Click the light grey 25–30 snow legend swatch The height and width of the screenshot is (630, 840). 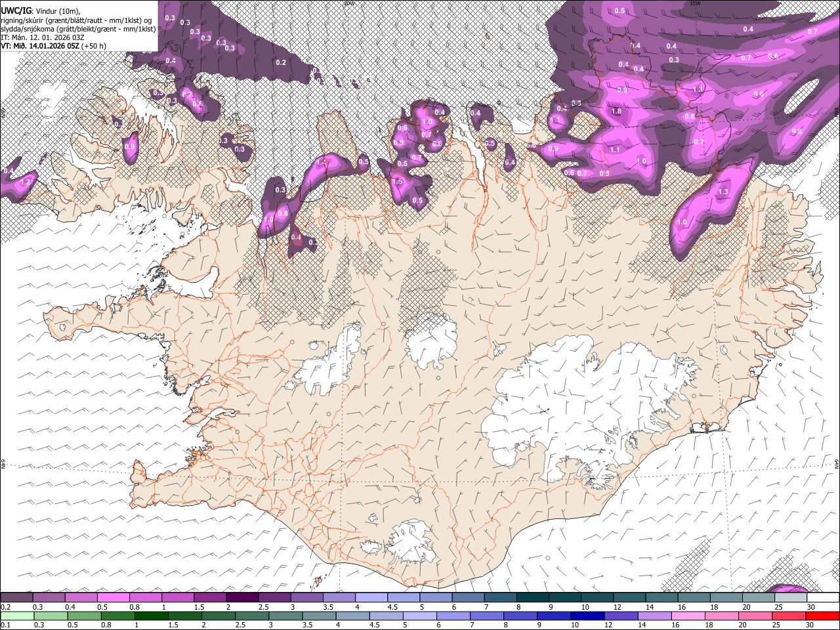point(791,597)
